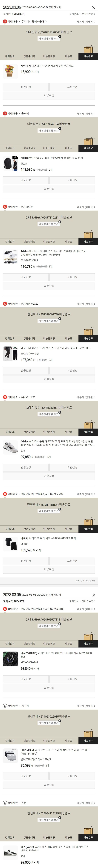98x868 pixels.
Task: Select the 결제완료 step under the 한진택배 452329502730 shipment
Action: click(10, 338)
